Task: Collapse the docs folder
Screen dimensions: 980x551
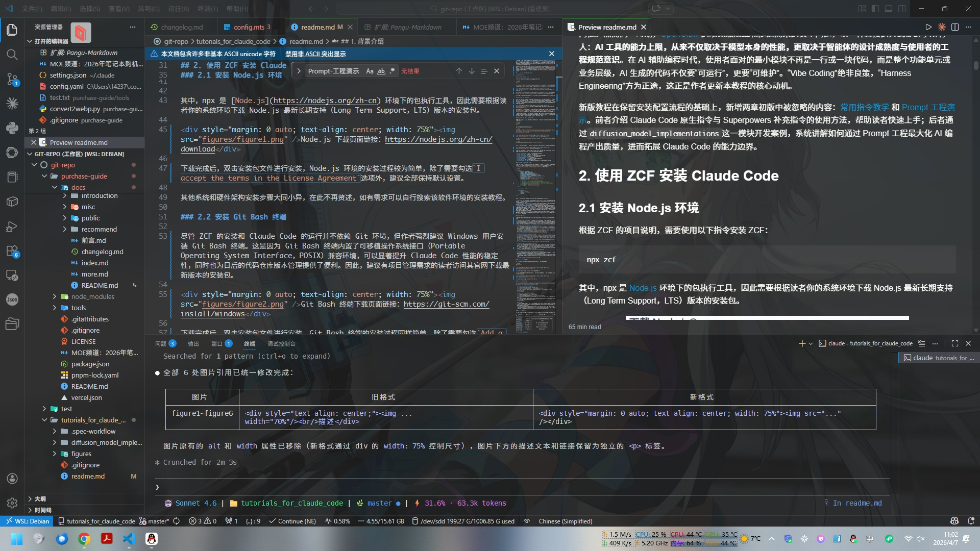Action: (x=55, y=187)
